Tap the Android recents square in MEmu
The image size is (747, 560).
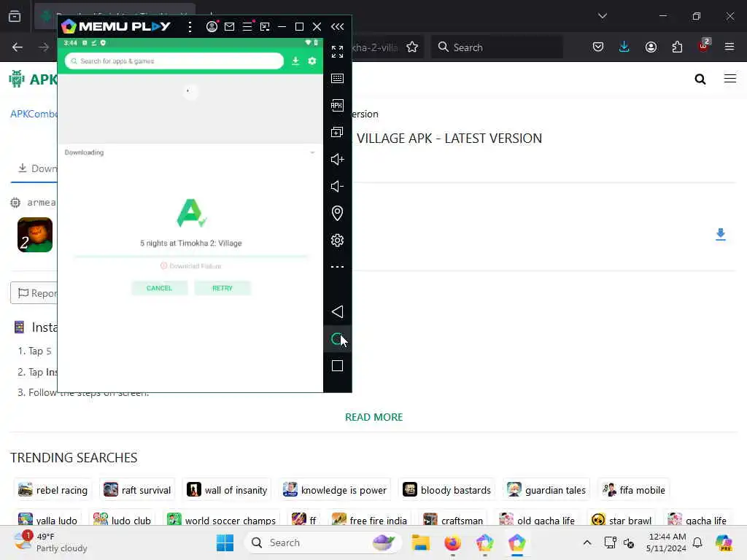click(337, 366)
